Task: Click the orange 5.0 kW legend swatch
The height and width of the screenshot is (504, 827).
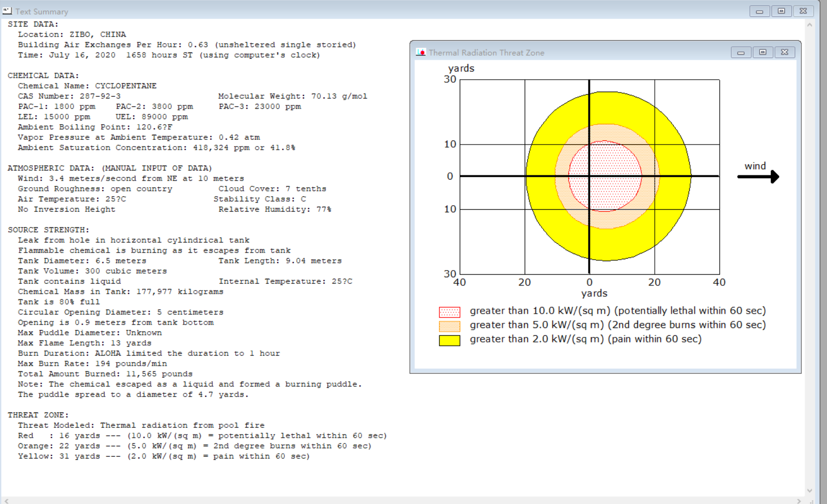Action: tap(450, 326)
